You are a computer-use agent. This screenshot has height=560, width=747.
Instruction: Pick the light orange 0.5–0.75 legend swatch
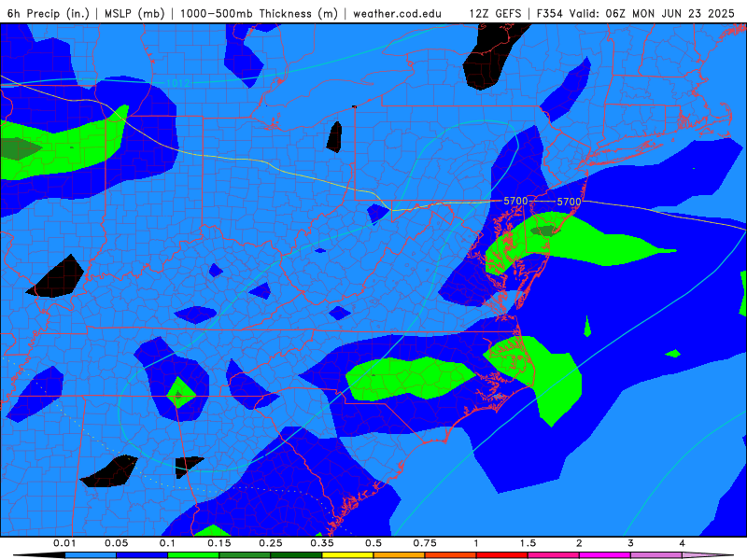pyautogui.click(x=400, y=555)
